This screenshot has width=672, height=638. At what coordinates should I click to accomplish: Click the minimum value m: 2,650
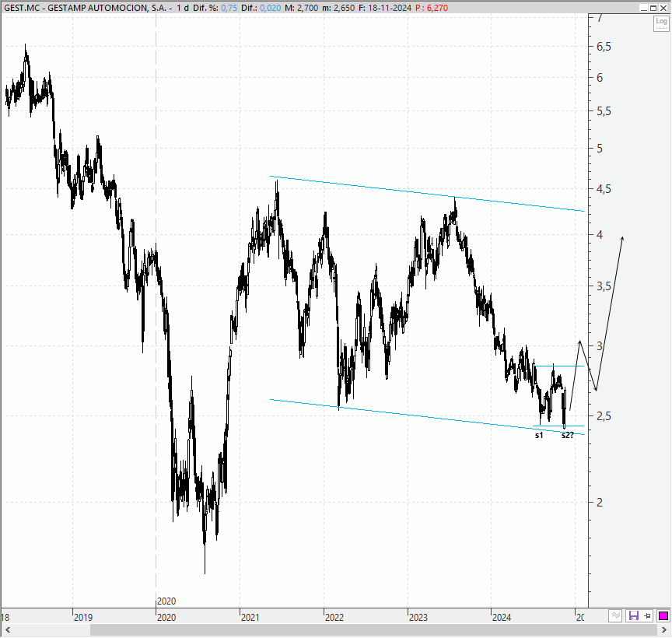338,8
